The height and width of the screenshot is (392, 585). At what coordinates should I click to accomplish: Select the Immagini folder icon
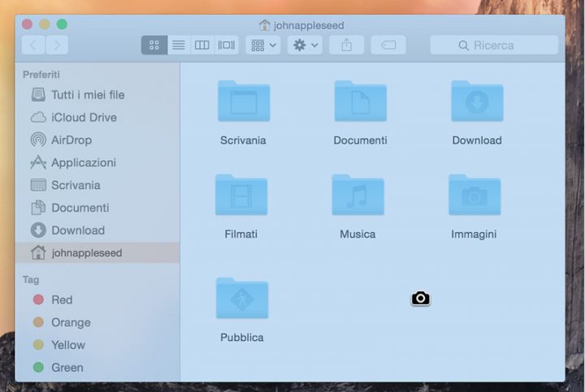click(474, 195)
